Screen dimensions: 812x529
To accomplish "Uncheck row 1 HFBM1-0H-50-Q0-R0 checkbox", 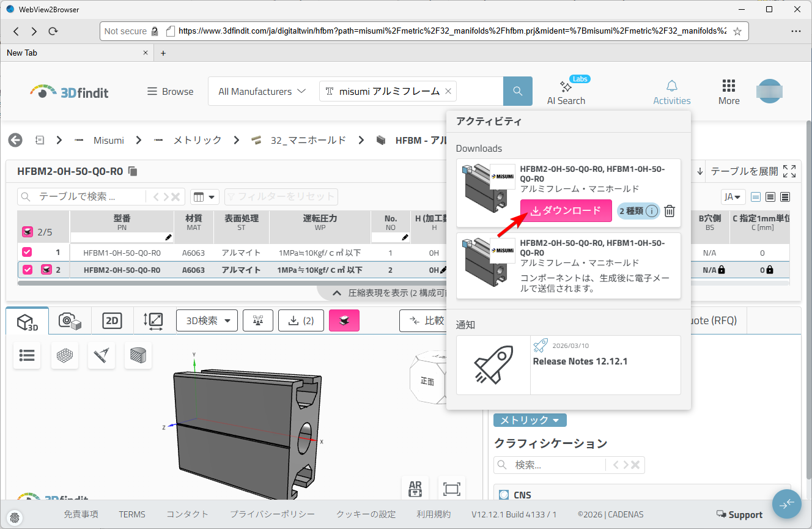I will (27, 252).
